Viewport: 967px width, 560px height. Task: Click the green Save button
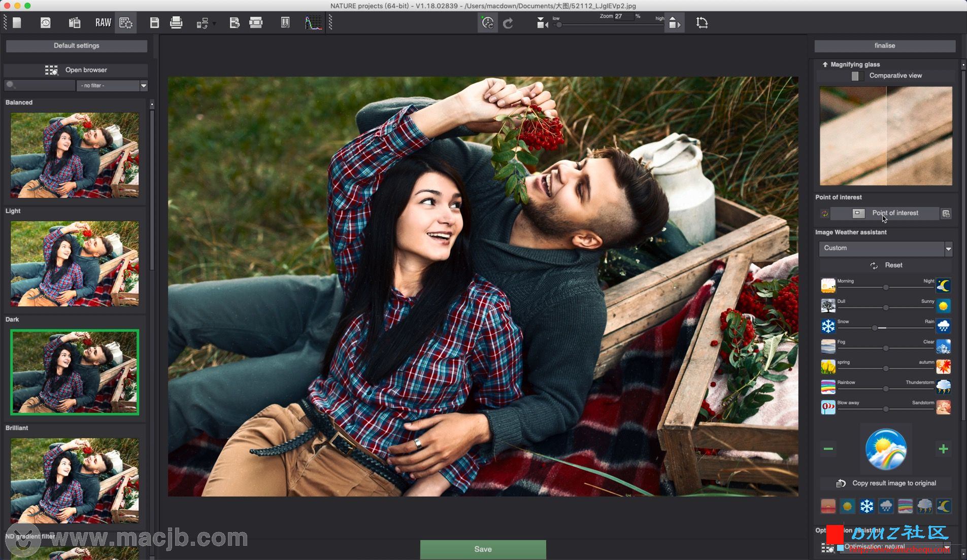(x=483, y=549)
